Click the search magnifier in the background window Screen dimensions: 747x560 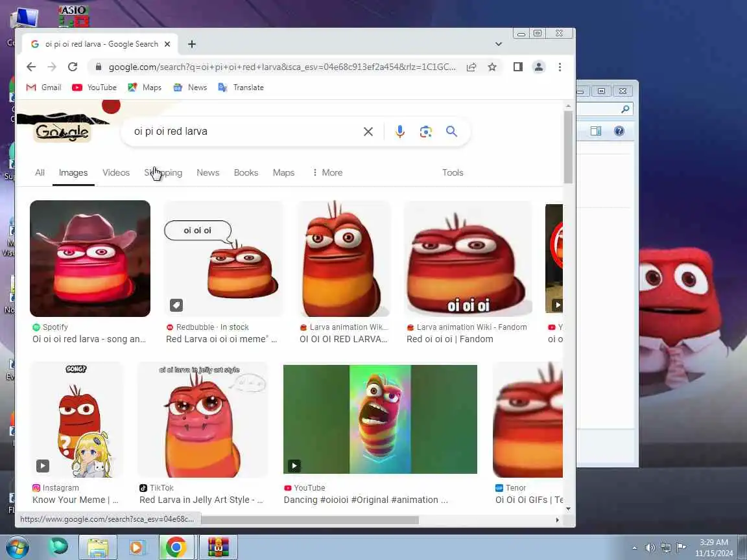[x=625, y=110]
